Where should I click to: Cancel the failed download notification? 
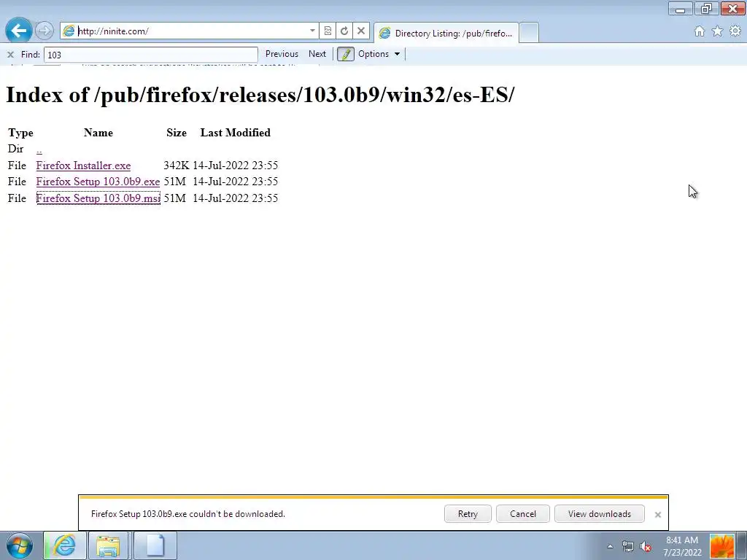522,514
